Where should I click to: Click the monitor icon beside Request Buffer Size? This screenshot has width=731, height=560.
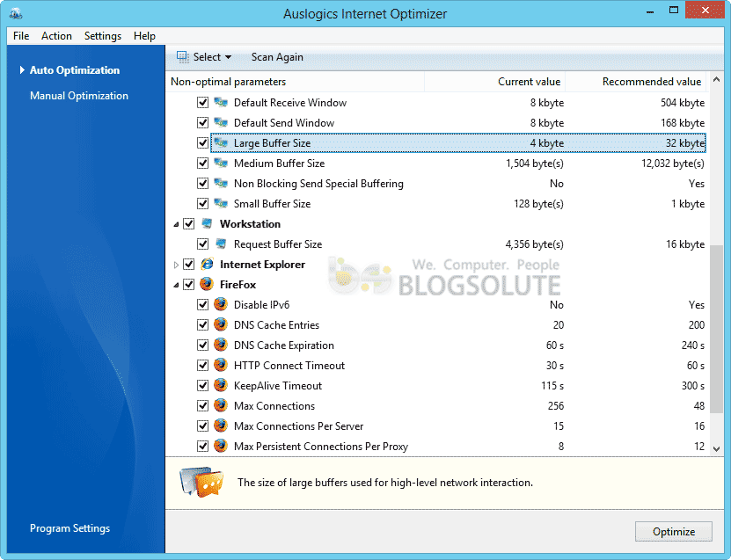(x=221, y=244)
